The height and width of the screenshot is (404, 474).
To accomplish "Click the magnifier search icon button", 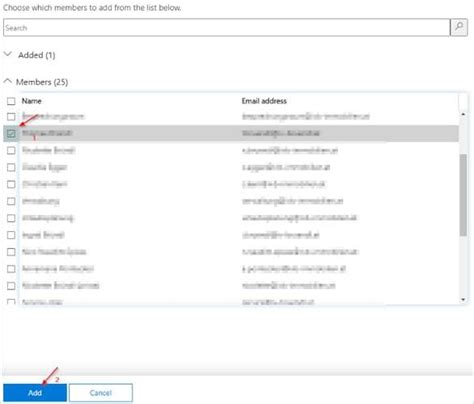I will pyautogui.click(x=459, y=27).
